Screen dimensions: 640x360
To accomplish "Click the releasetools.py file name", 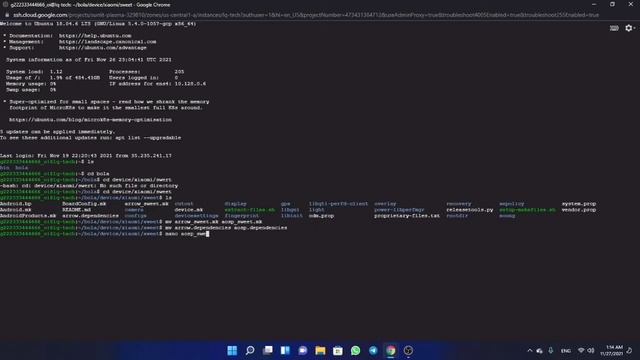I will pyautogui.click(x=469, y=210).
